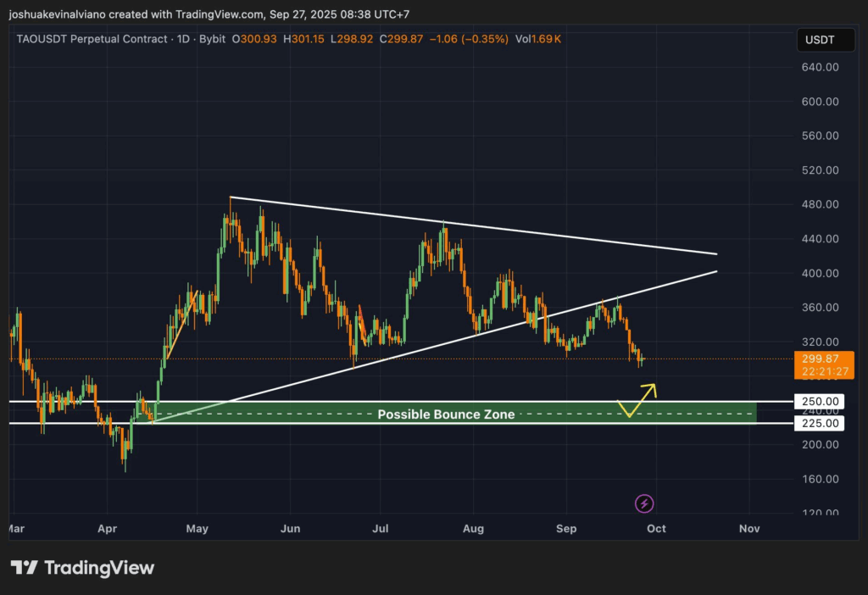The height and width of the screenshot is (595, 868).
Task: Click the 440.00 price axis label
Action: pyautogui.click(x=820, y=238)
